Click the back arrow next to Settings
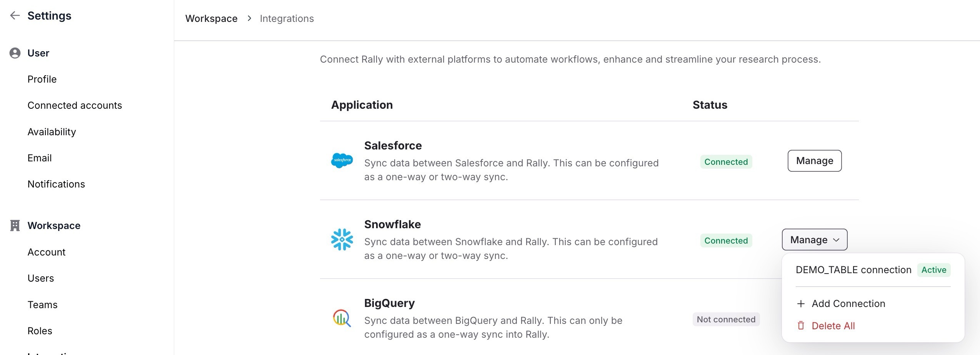This screenshot has width=980, height=355. [15, 15]
